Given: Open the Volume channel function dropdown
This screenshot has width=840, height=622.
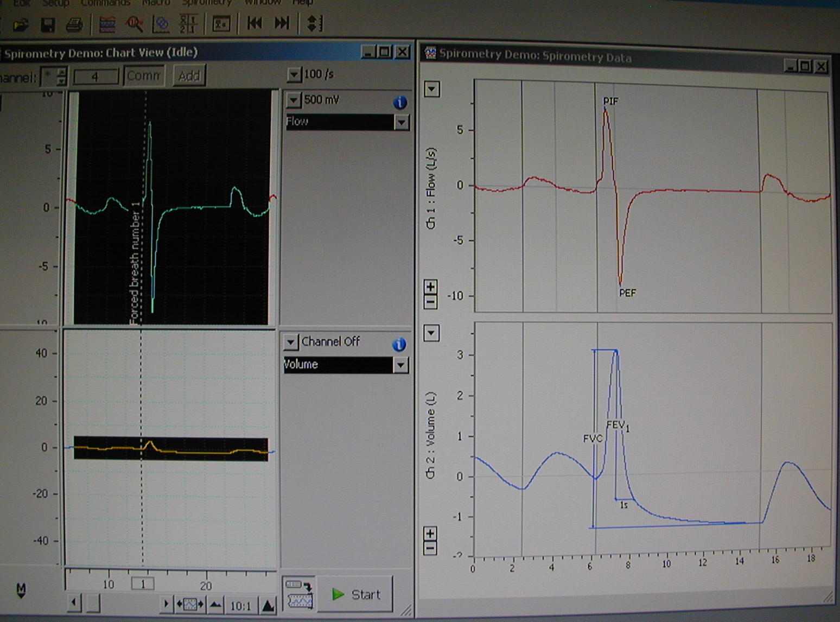Looking at the screenshot, I should pyautogui.click(x=401, y=365).
